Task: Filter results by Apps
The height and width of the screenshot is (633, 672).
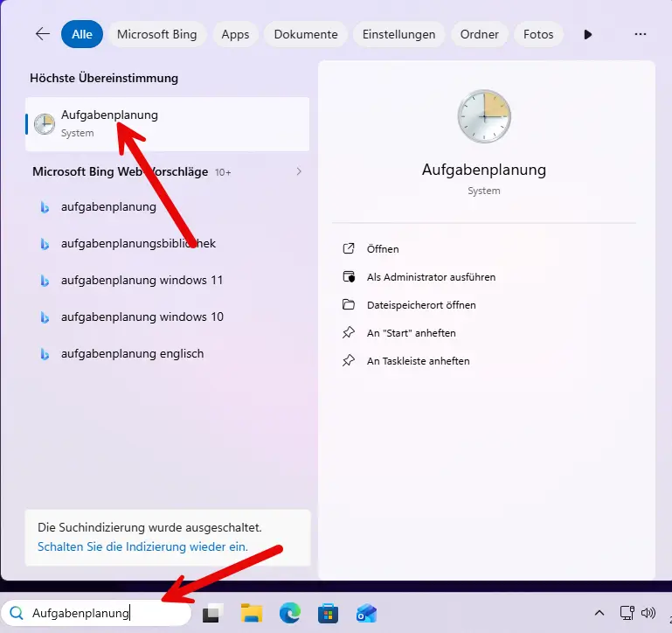Action: click(x=235, y=34)
